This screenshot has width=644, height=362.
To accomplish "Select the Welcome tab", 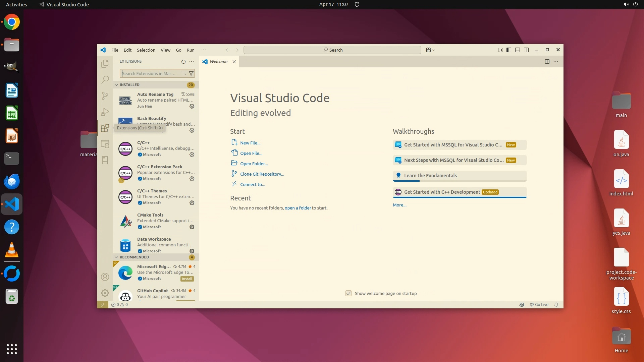I will 218,62.
